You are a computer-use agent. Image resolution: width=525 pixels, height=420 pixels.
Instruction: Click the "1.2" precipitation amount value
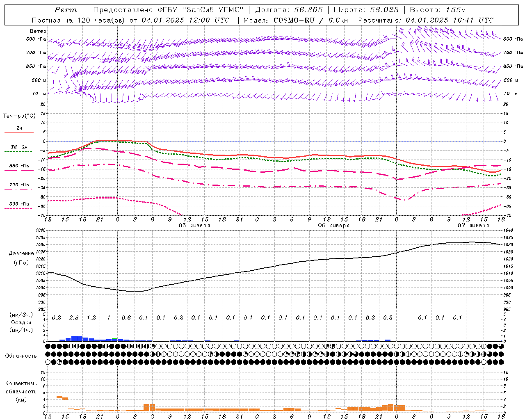(x=91, y=317)
